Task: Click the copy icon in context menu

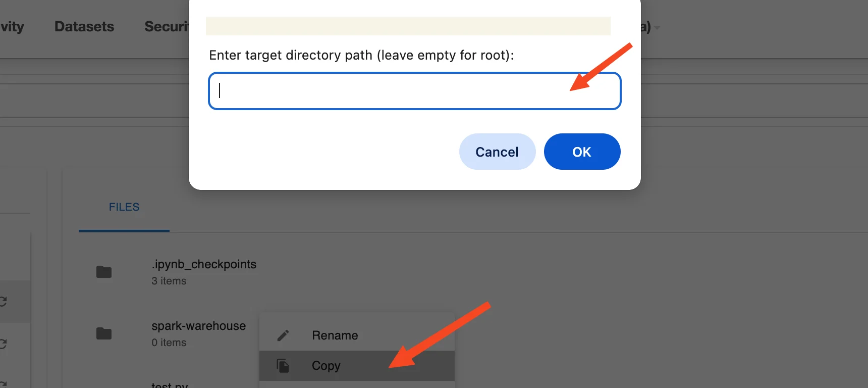Action: pyautogui.click(x=283, y=365)
